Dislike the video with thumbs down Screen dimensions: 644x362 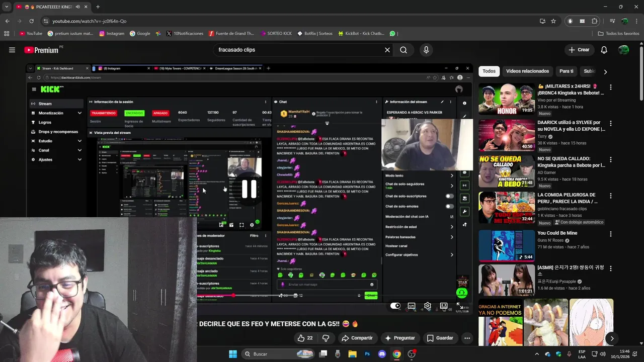click(326, 338)
